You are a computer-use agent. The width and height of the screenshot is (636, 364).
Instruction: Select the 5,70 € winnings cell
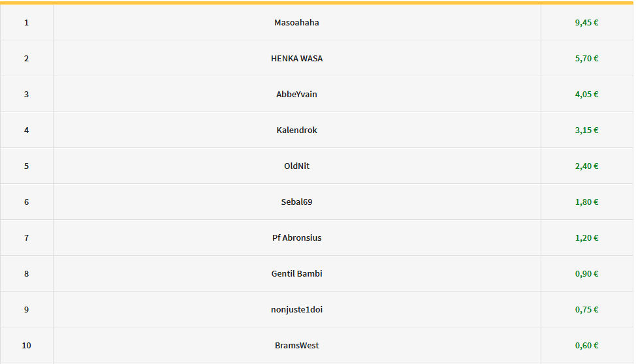point(586,59)
